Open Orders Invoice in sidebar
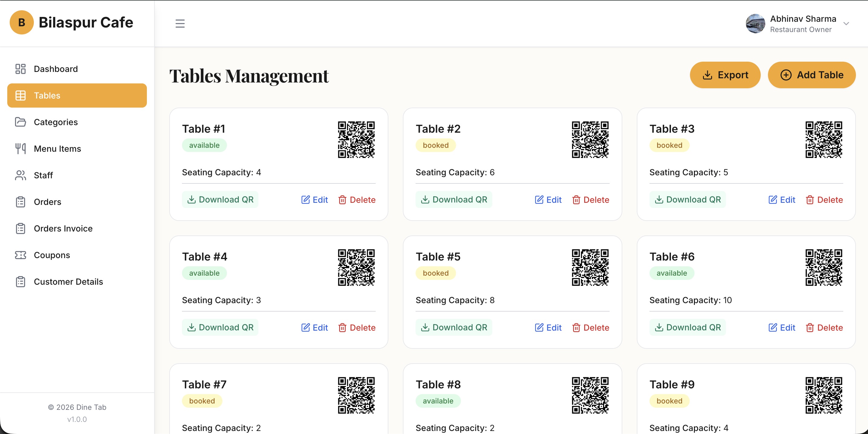 (77, 228)
